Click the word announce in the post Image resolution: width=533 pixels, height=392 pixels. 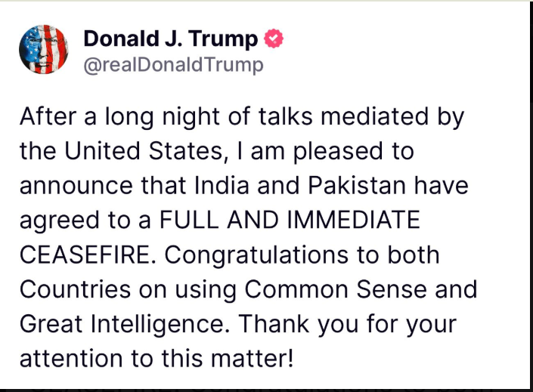point(76,186)
